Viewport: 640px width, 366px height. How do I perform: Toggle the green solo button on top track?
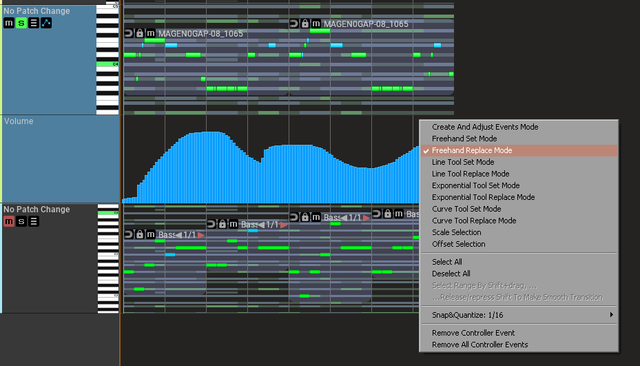21,23
